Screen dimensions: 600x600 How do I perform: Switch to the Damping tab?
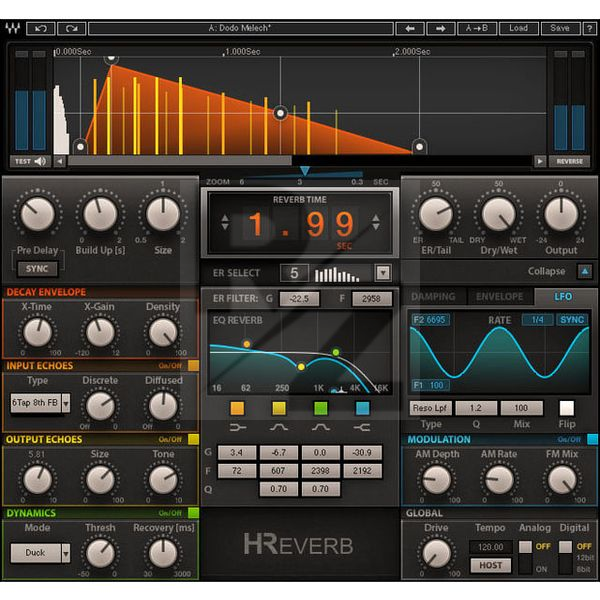coord(433,297)
